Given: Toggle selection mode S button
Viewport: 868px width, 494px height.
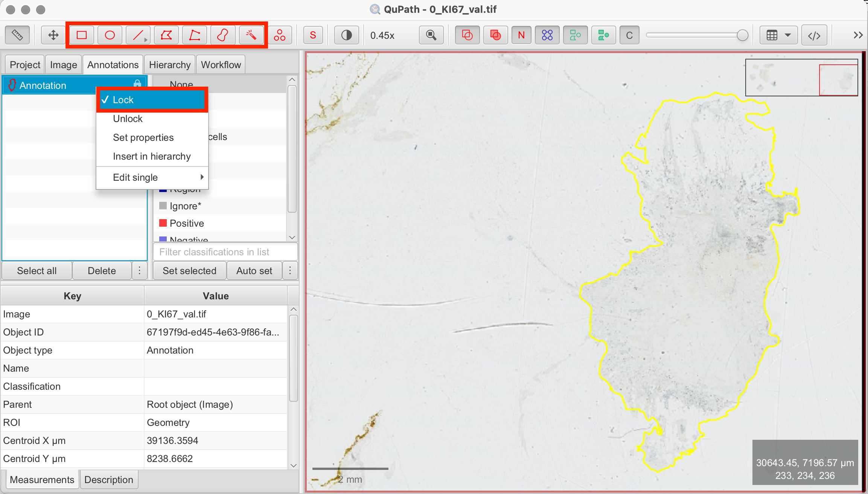Looking at the screenshot, I should tap(313, 35).
